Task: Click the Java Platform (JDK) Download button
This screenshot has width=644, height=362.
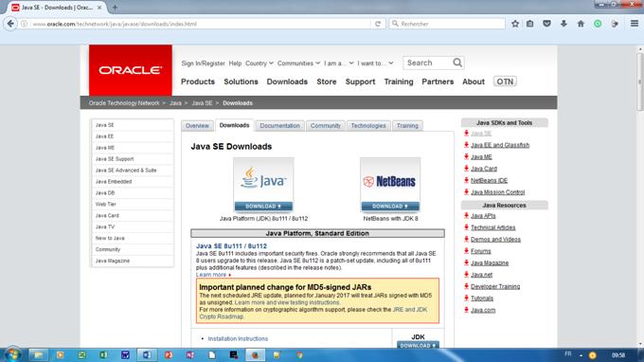Action: [x=263, y=207]
